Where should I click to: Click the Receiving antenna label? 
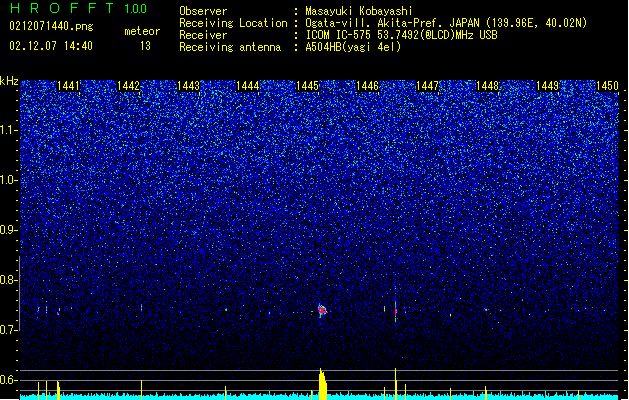[x=230, y=47]
